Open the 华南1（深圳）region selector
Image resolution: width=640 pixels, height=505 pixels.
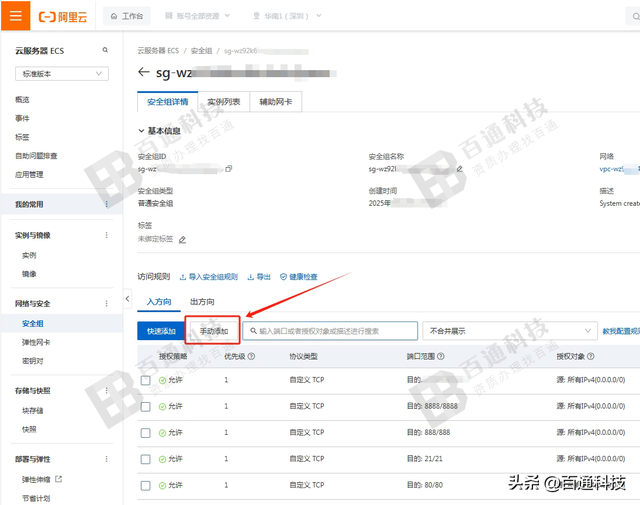287,16
